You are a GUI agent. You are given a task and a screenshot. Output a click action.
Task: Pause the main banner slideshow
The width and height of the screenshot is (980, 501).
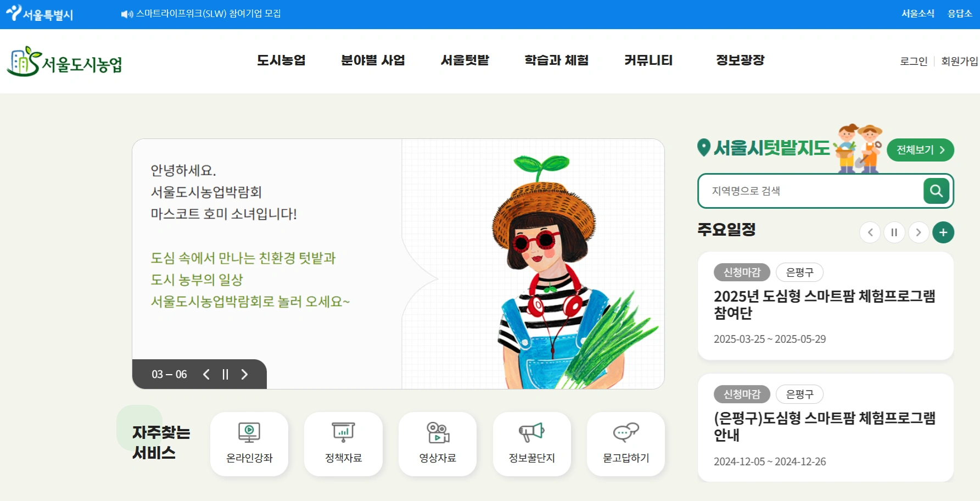tap(225, 375)
